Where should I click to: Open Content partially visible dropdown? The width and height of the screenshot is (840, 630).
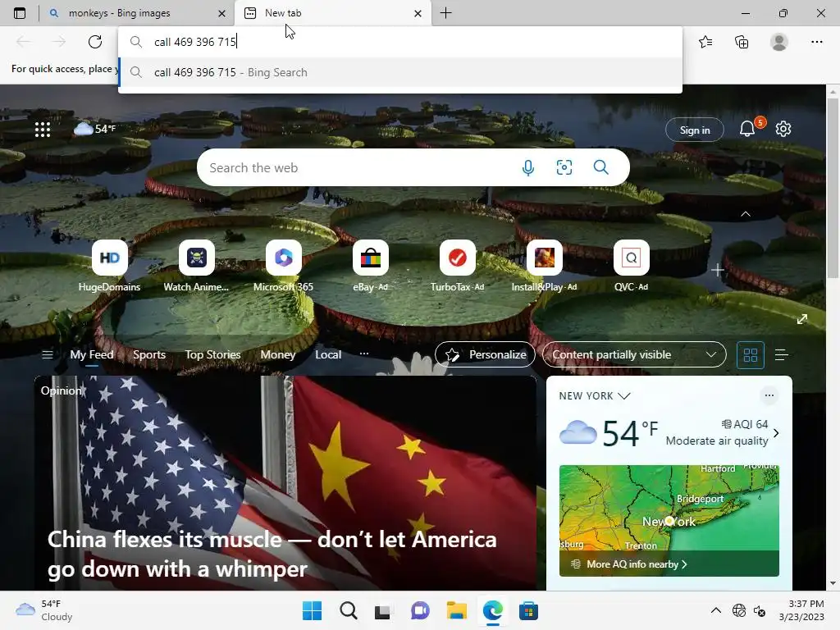pyautogui.click(x=634, y=354)
